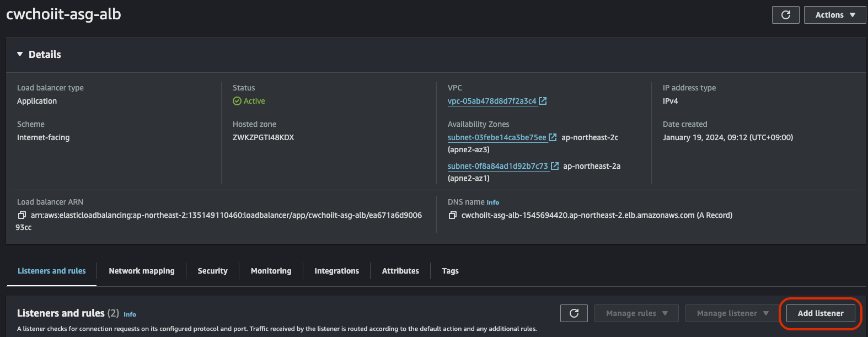Viewport: 868px width, 337px height.
Task: Click the cwchoiit-asg-alb page title
Action: point(63,14)
